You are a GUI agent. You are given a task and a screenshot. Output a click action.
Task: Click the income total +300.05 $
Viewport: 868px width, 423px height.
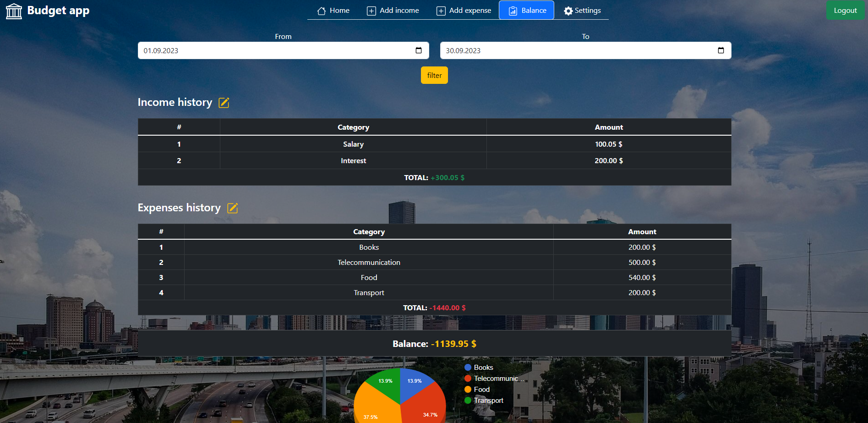[x=448, y=178]
